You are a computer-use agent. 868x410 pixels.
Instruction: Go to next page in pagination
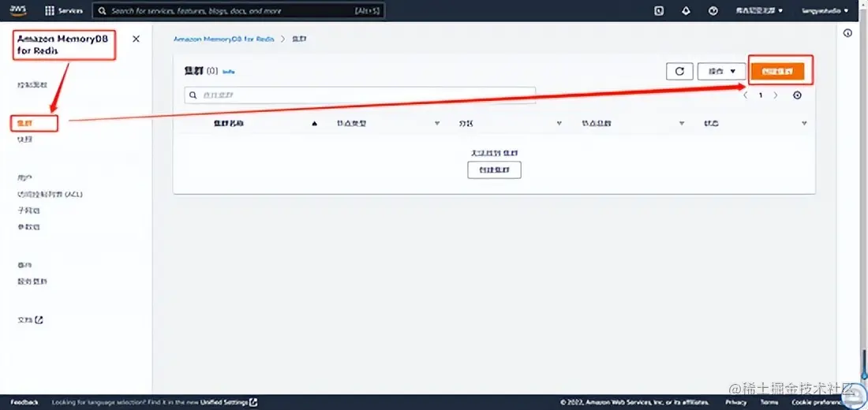coord(776,95)
